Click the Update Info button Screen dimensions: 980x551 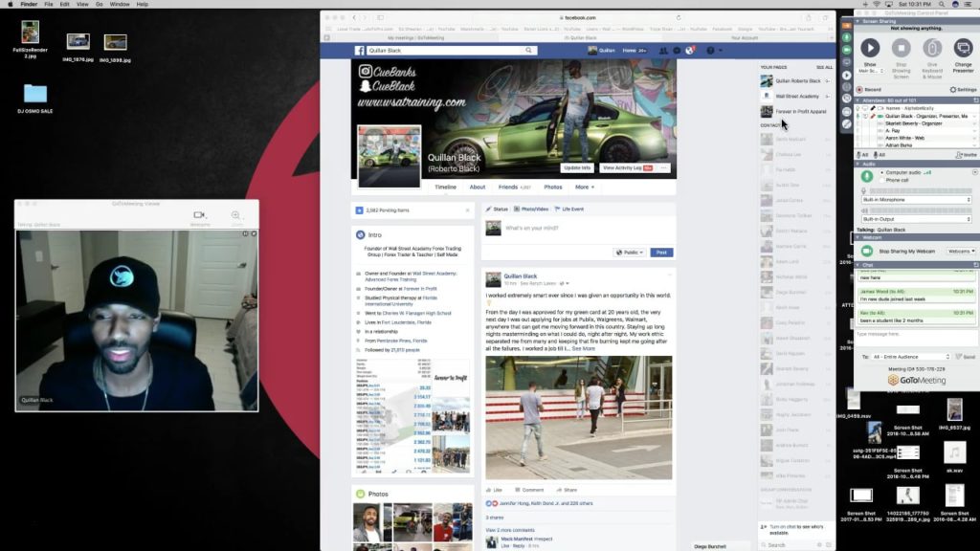click(577, 168)
